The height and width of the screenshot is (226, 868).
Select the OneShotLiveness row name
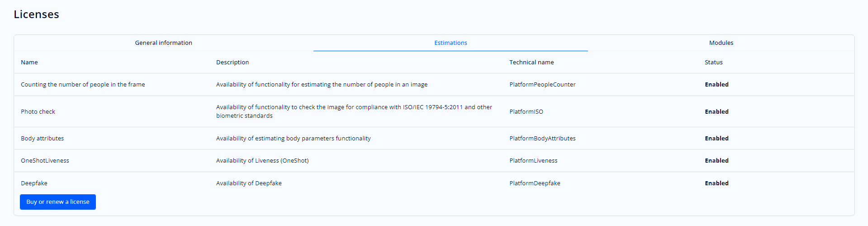45,161
